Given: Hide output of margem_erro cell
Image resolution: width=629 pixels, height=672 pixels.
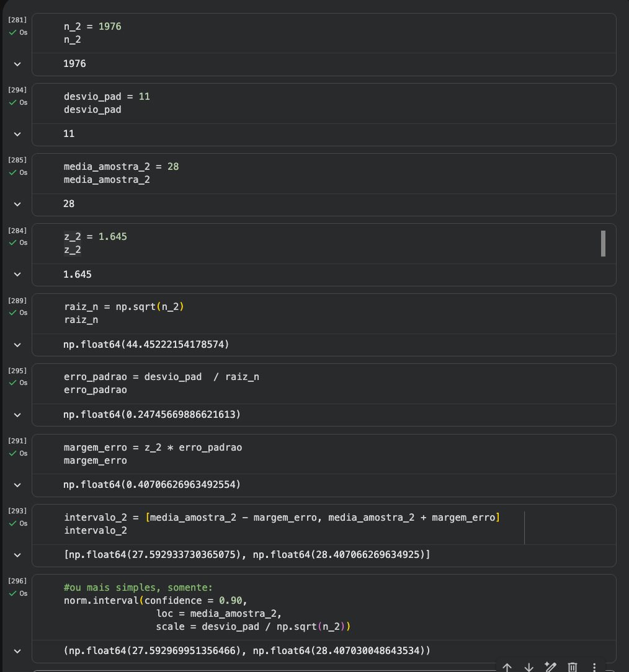Looking at the screenshot, I should 17,485.
